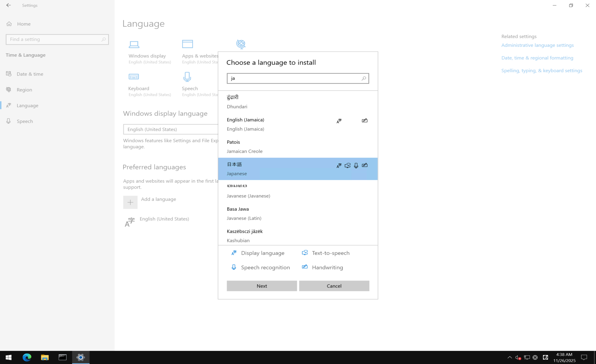Click the Windows display monitor icon

134,44
